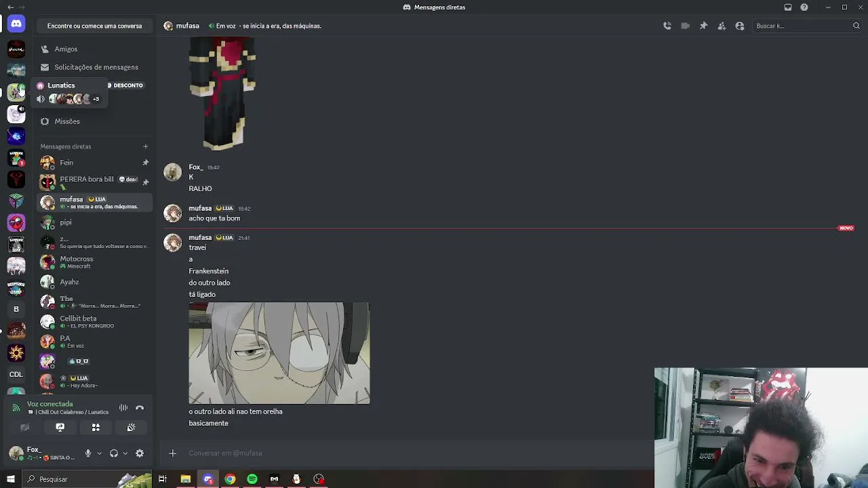Open direct message with Ayahz
Viewport: 868px width, 488px height.
click(94, 282)
